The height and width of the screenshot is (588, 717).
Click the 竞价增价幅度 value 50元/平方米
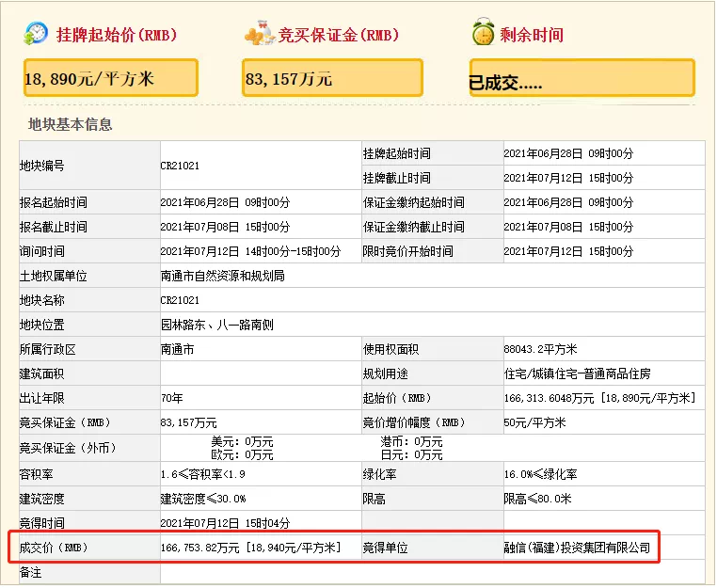click(x=535, y=423)
